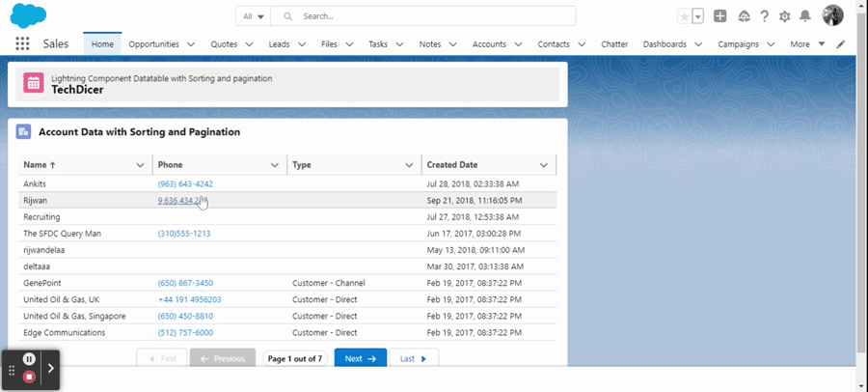This screenshot has width=868, height=392.
Task: Expand the Accounts tab chevron
Action: [518, 44]
